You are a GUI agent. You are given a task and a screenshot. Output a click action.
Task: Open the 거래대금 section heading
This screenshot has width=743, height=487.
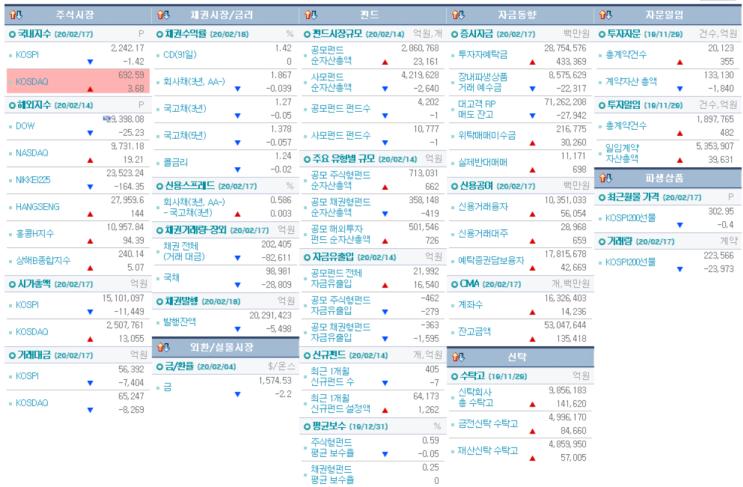tap(34, 355)
